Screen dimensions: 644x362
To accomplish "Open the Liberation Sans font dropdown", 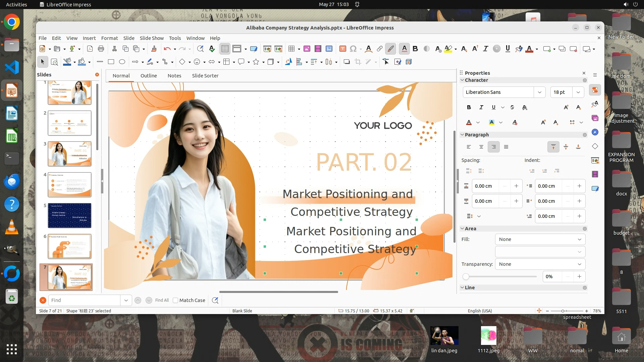I will point(539,92).
